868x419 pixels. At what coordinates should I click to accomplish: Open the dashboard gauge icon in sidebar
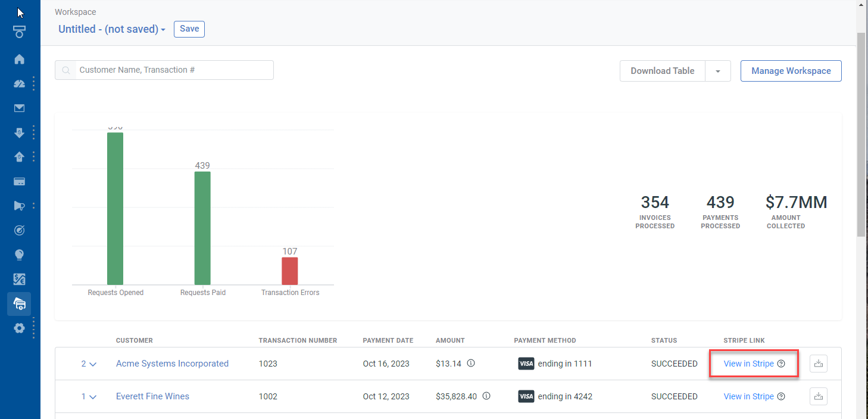click(x=19, y=83)
